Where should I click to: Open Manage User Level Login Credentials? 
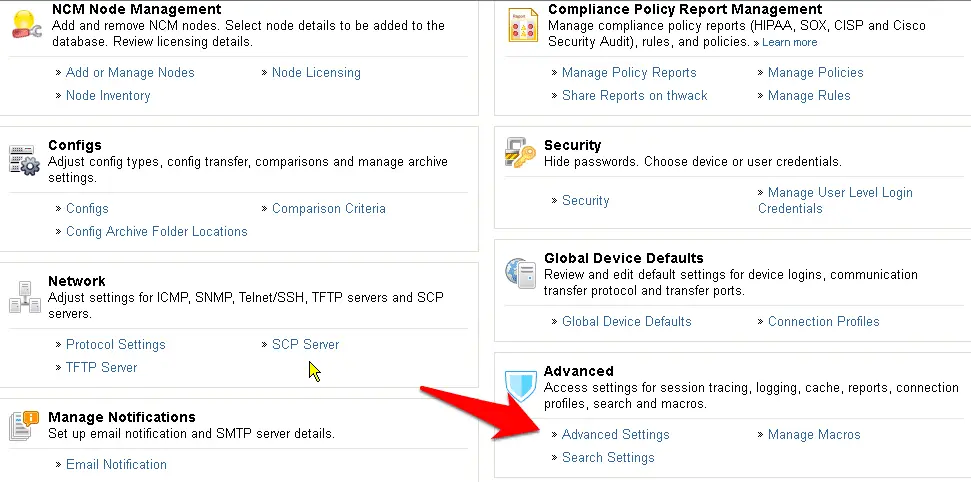(835, 200)
